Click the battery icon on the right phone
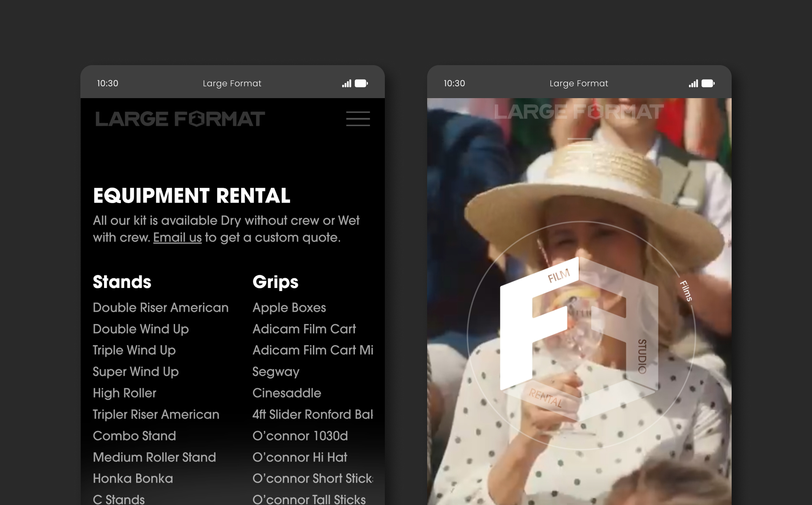812x505 pixels. click(x=708, y=83)
